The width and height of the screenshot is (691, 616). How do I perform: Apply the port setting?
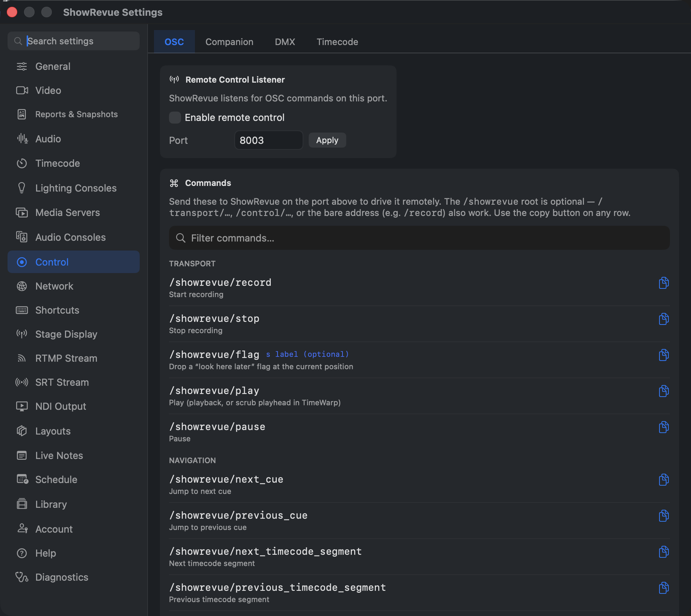(x=327, y=140)
